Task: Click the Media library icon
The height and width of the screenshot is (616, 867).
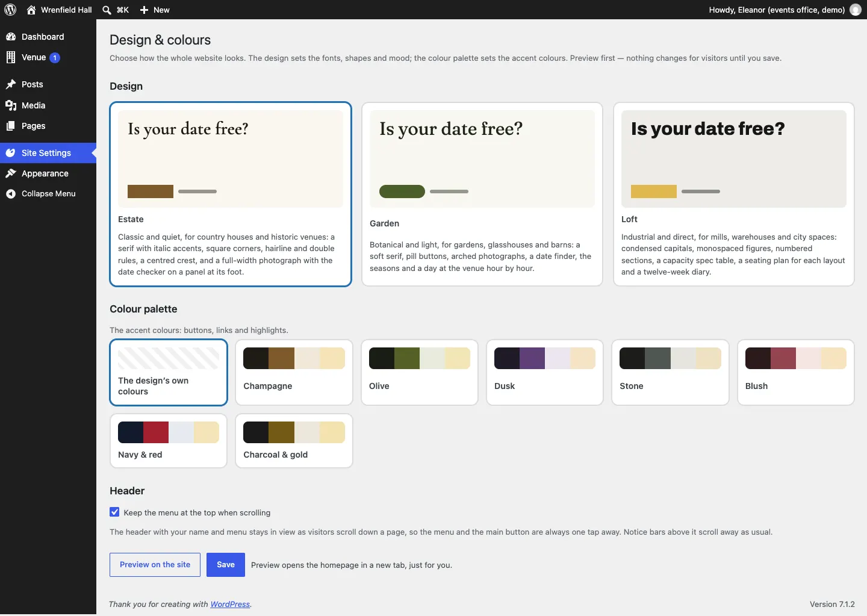Action: pos(11,105)
